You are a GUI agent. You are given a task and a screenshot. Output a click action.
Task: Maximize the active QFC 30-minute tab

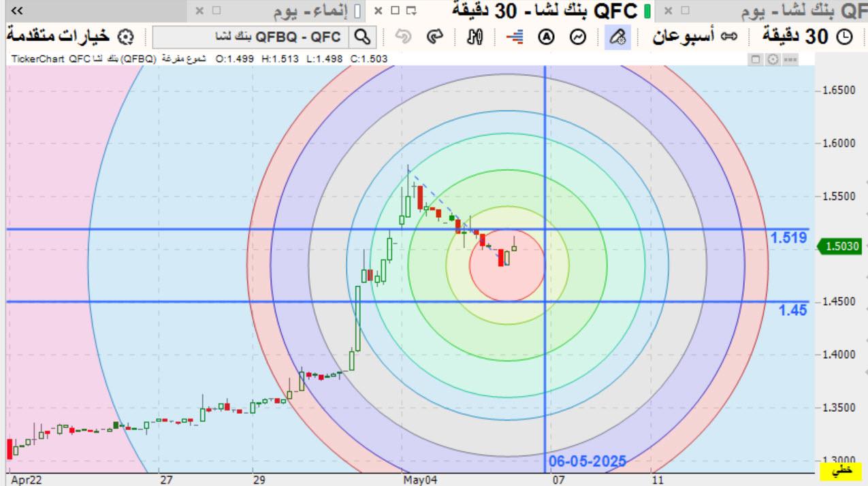[395, 11]
